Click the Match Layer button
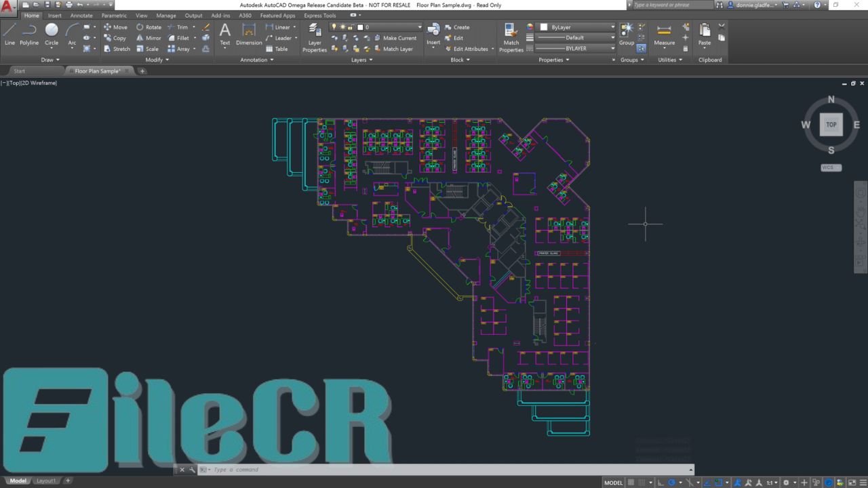This screenshot has height=488, width=868. coord(393,49)
